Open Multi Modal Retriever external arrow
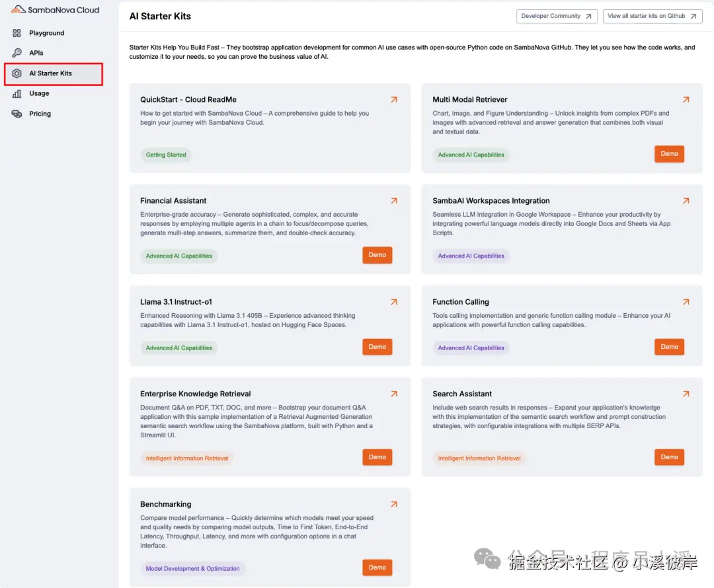This screenshot has height=588, width=714. [x=686, y=100]
